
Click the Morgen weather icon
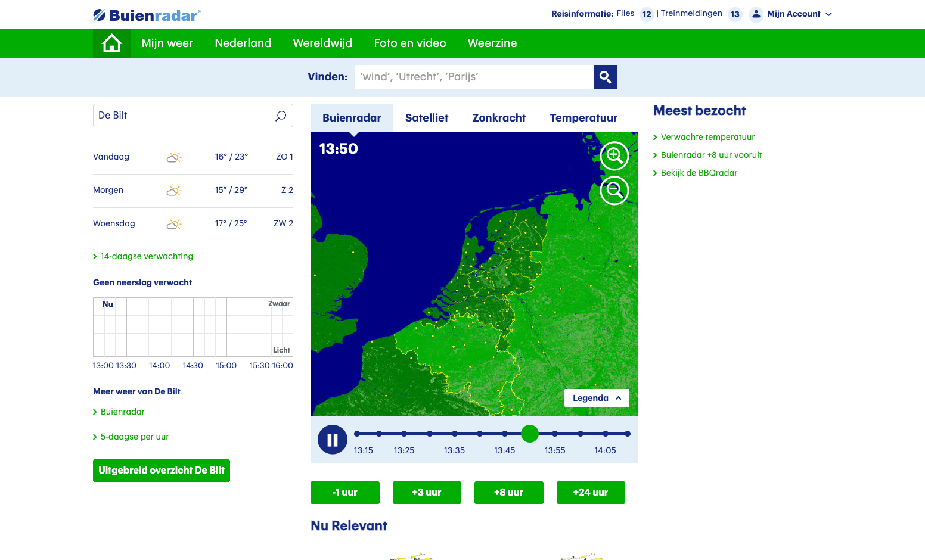click(x=174, y=191)
